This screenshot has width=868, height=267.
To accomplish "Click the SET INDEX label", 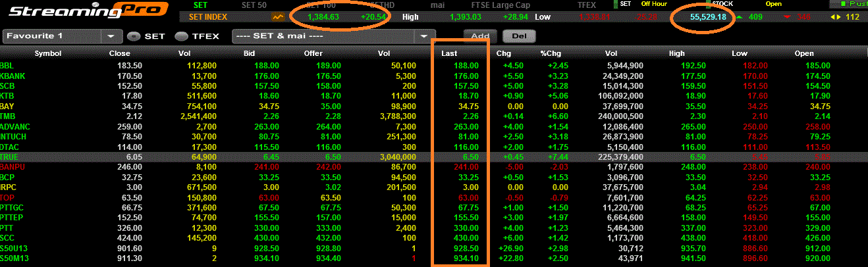I will (x=209, y=17).
